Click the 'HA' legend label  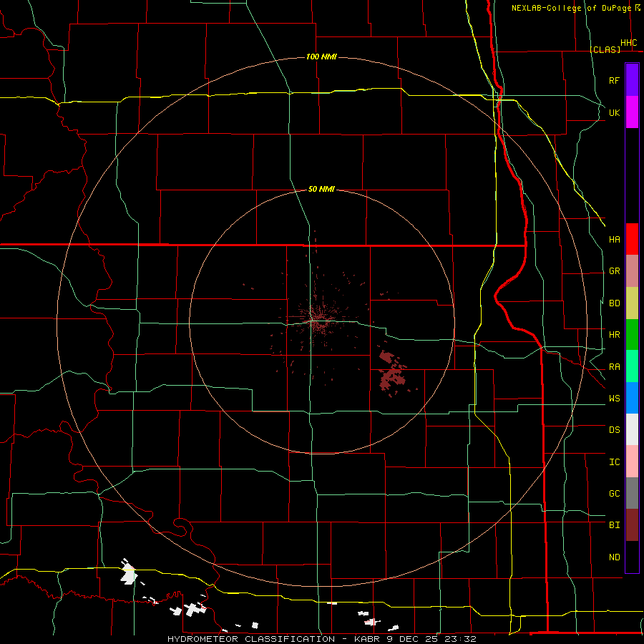click(615, 240)
